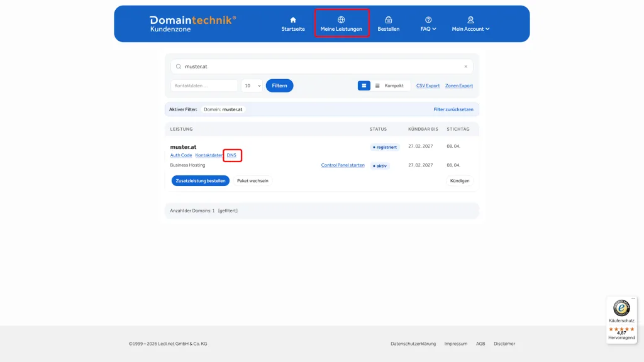Image resolution: width=644 pixels, height=362 pixels.
Task: Click the registriert status badge
Action: tap(384, 147)
